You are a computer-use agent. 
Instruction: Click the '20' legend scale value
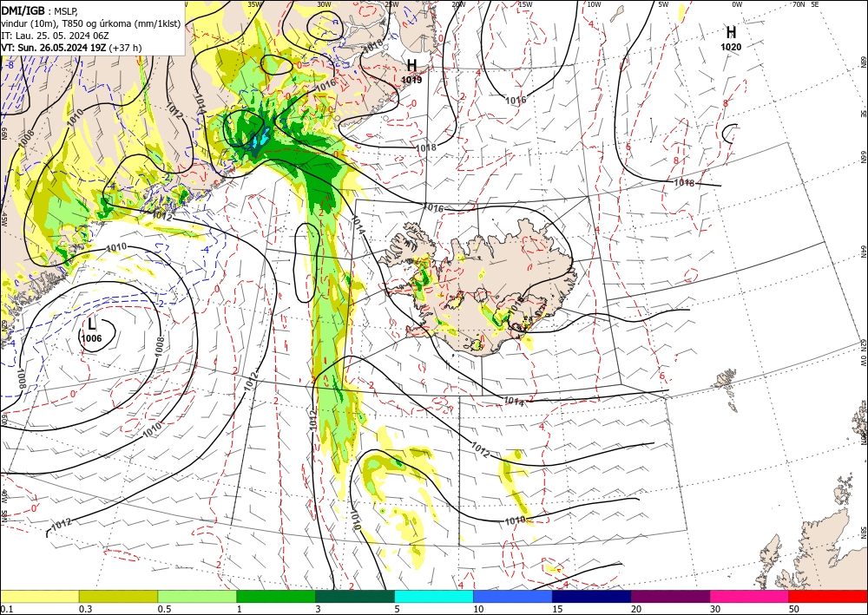coord(636,609)
